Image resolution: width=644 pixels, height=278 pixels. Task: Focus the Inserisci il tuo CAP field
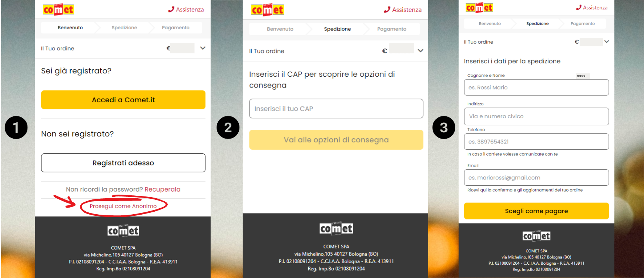point(336,109)
